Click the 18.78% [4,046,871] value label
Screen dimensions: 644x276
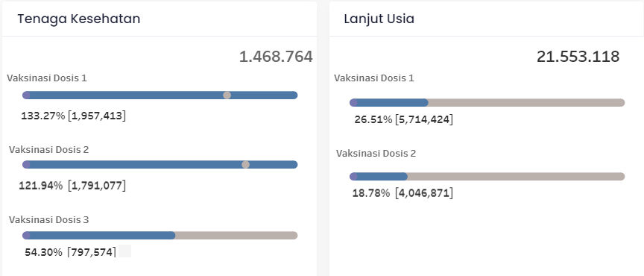(x=402, y=193)
